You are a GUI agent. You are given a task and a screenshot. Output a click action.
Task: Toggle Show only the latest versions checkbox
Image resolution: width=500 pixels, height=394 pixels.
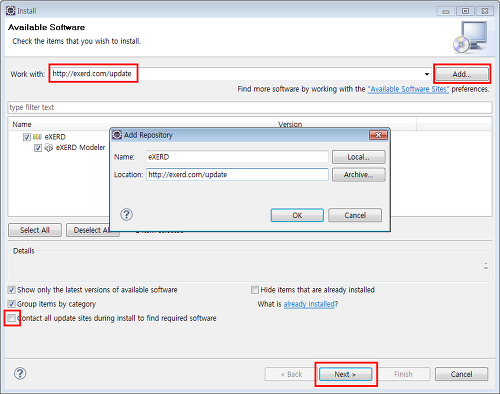pos(12,290)
